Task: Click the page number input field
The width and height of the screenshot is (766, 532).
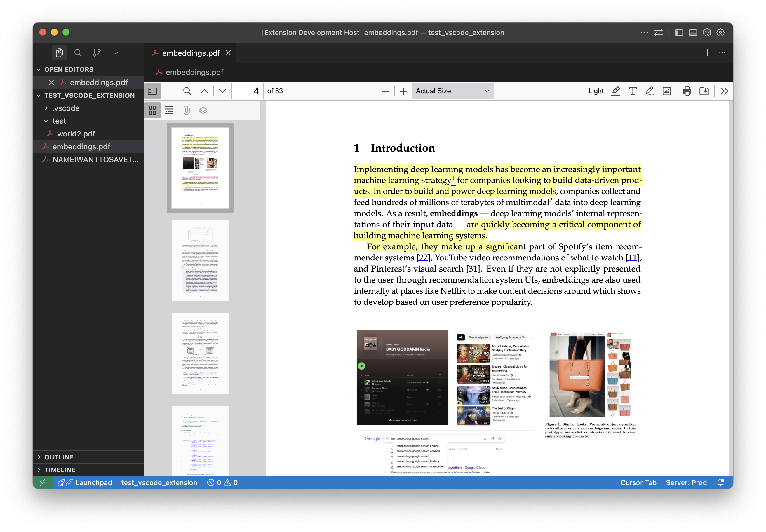Action: point(247,91)
